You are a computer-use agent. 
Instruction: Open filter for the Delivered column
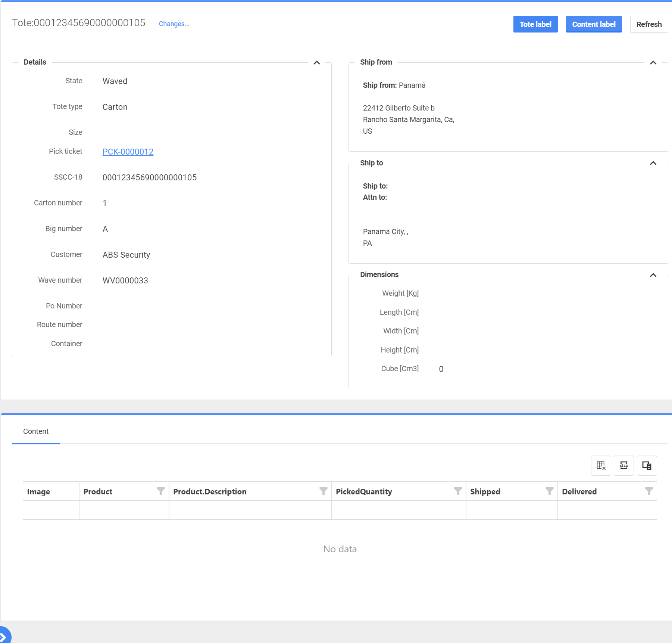pyautogui.click(x=649, y=491)
